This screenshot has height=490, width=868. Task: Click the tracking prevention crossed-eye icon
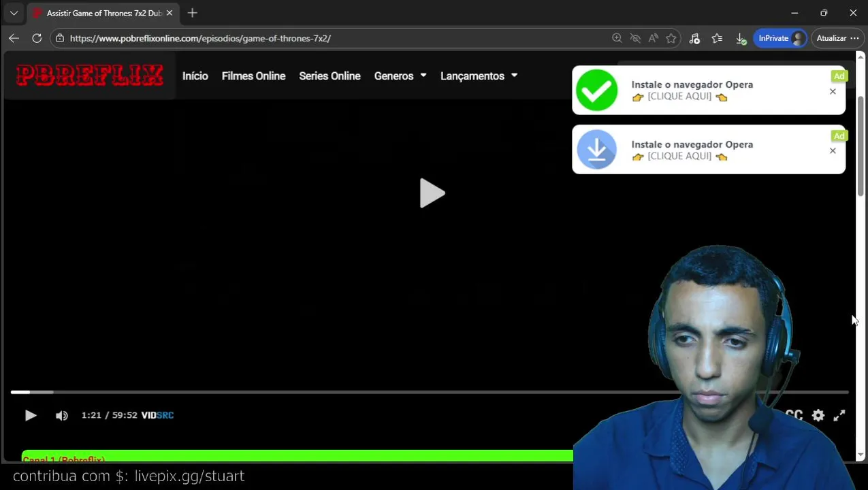[x=635, y=38]
